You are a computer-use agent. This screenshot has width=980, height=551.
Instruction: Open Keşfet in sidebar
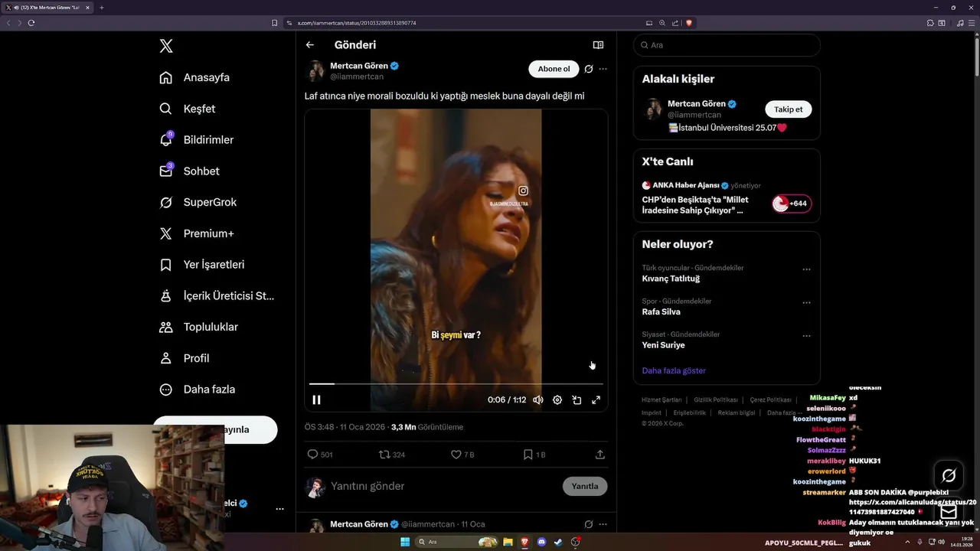[x=188, y=109]
